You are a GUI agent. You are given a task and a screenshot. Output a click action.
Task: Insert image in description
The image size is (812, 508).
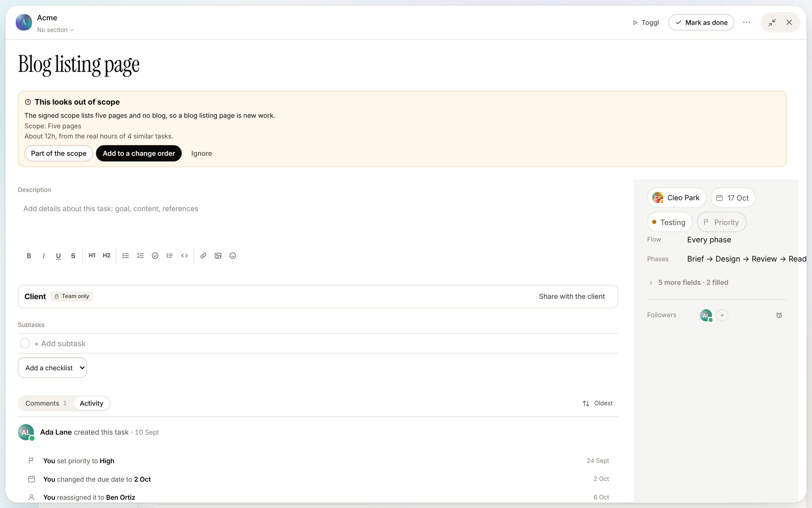218,256
